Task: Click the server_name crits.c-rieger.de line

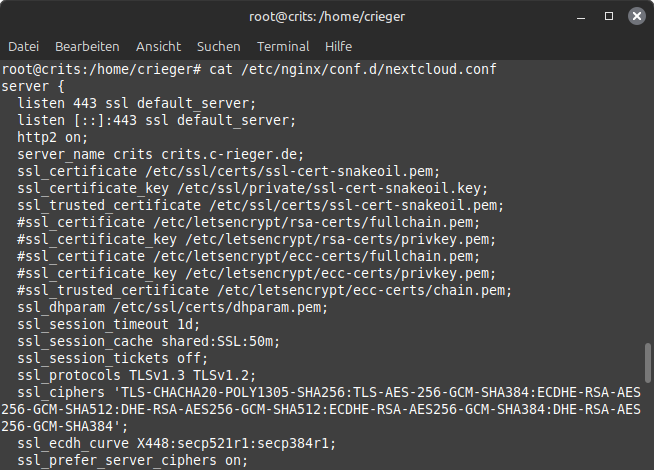Action: tap(161, 154)
